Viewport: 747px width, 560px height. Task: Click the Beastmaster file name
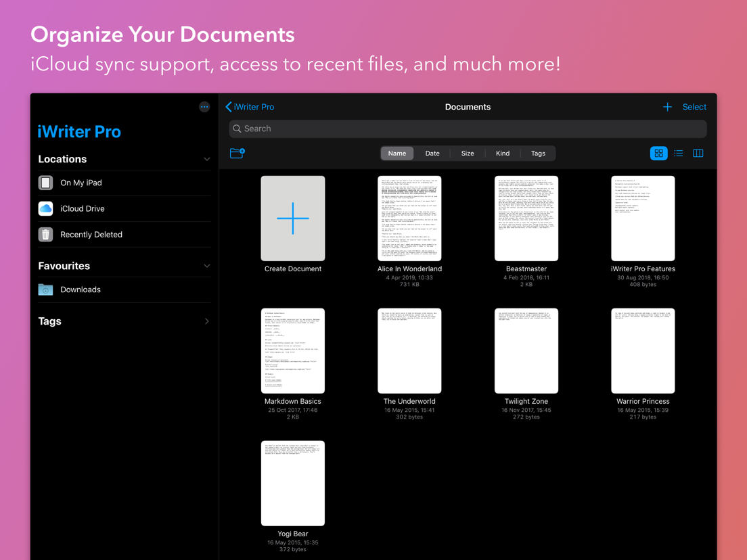(526, 269)
